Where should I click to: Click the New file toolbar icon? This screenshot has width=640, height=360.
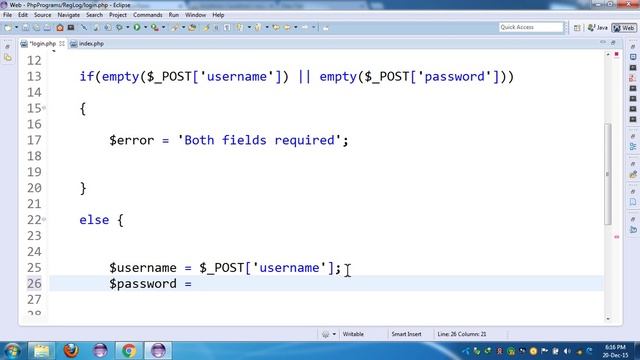tap(8, 27)
